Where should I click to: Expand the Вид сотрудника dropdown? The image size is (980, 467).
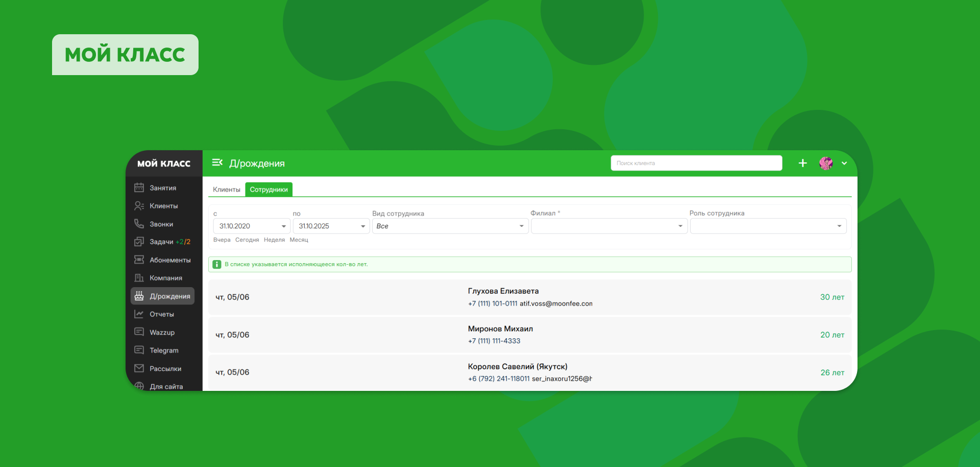[x=521, y=226]
